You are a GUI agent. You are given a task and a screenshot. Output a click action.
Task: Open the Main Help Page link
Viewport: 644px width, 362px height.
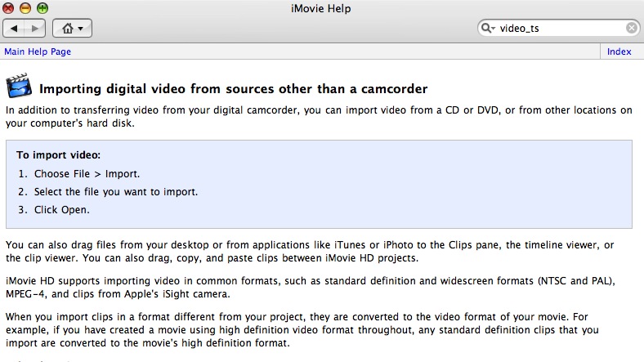click(x=38, y=51)
